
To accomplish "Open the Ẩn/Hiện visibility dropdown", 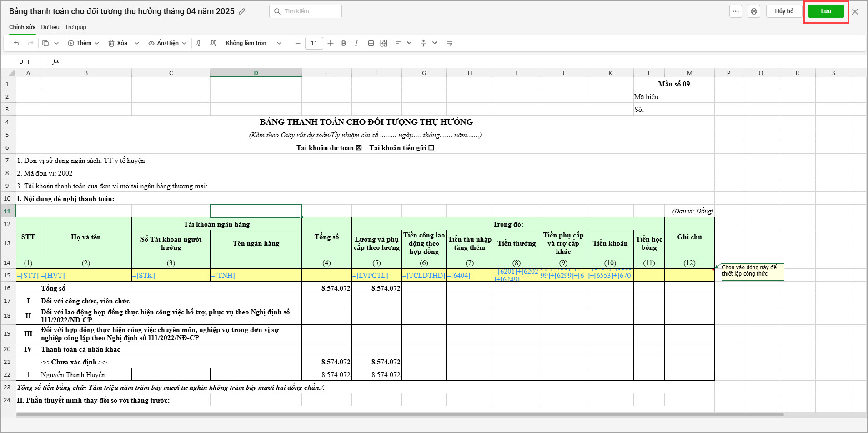I will coord(167,43).
